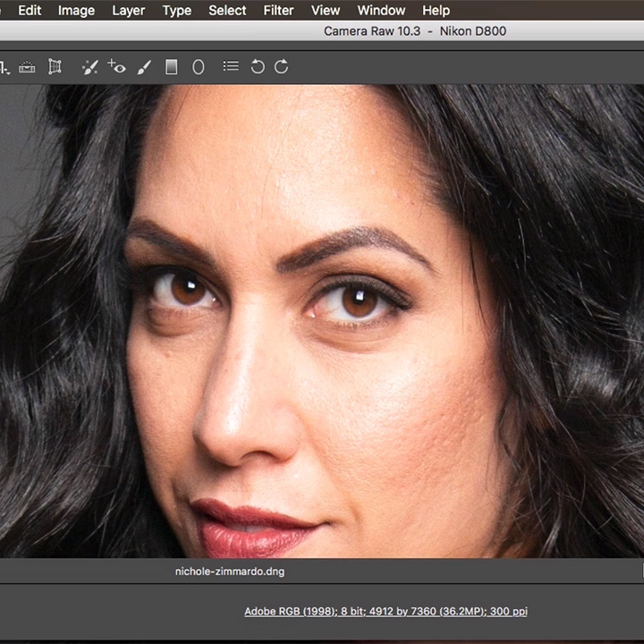Rotate image clockwise
The image size is (644, 644).
(282, 66)
